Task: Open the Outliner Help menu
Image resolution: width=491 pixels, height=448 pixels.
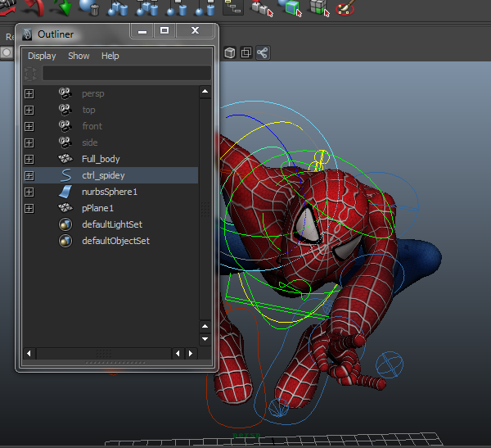Action: pos(110,56)
